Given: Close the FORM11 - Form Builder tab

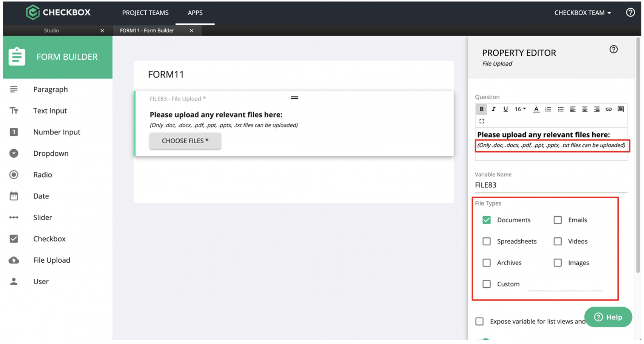Looking at the screenshot, I should pos(191,31).
